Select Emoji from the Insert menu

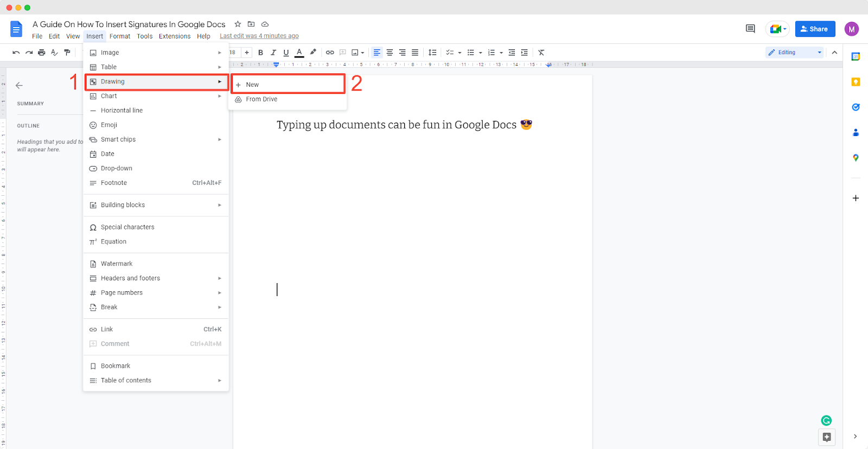click(156, 125)
